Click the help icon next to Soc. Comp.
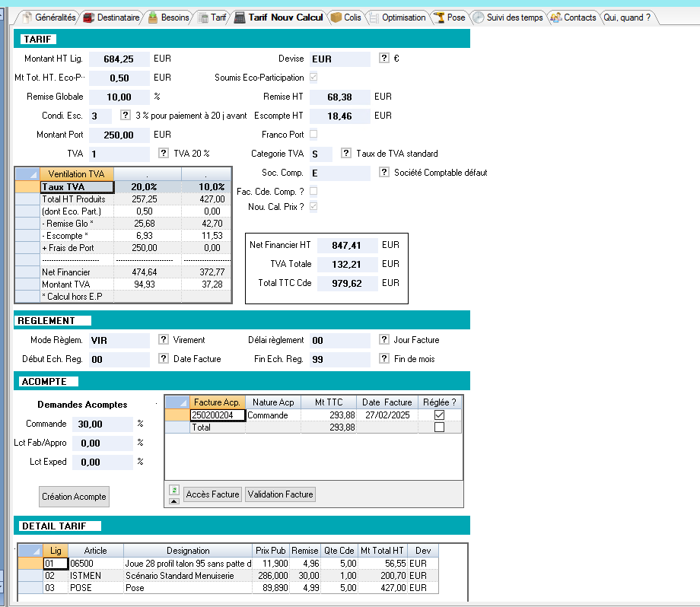 click(383, 173)
